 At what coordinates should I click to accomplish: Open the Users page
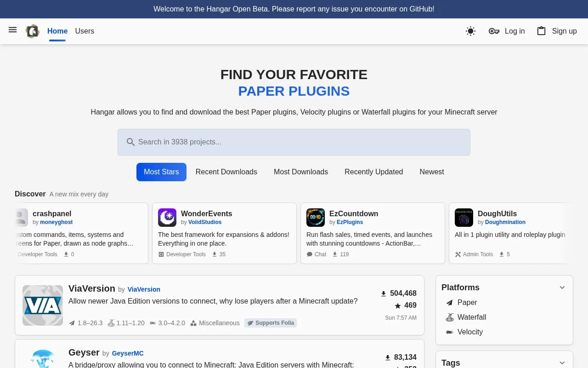85,31
